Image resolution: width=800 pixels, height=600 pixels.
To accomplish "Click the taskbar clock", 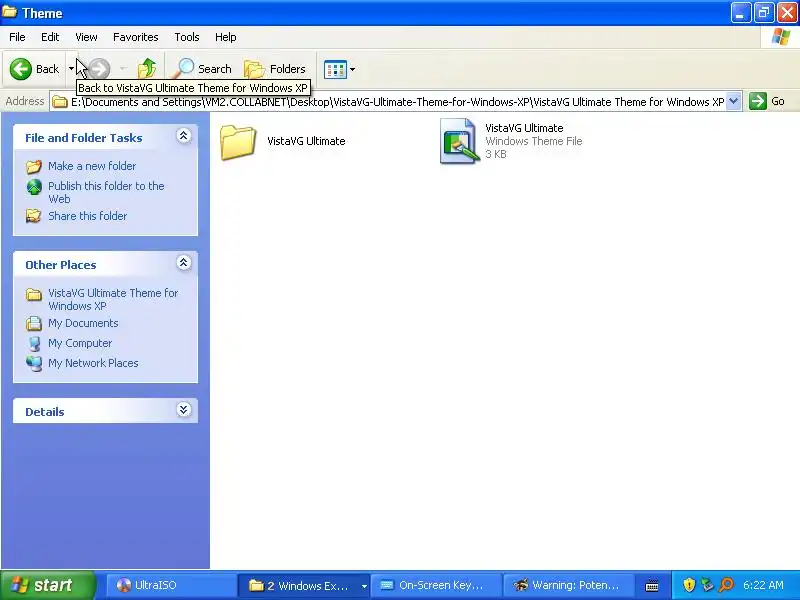I will 763,585.
